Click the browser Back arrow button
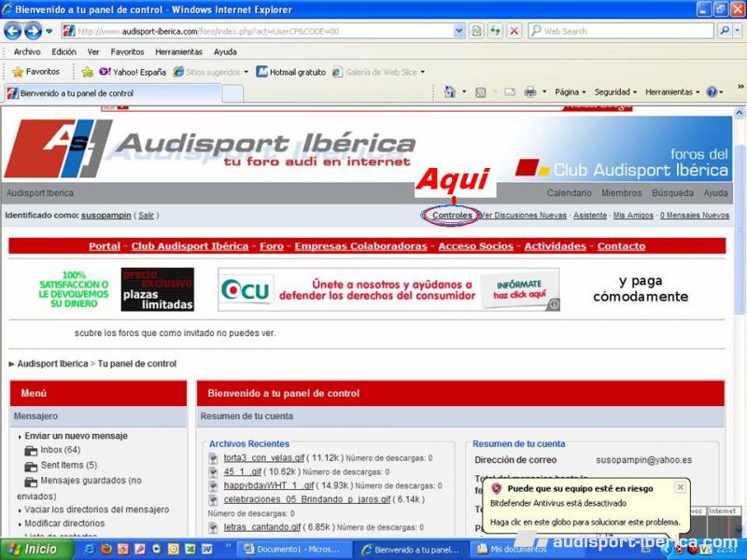The image size is (747, 560). pyautogui.click(x=12, y=32)
